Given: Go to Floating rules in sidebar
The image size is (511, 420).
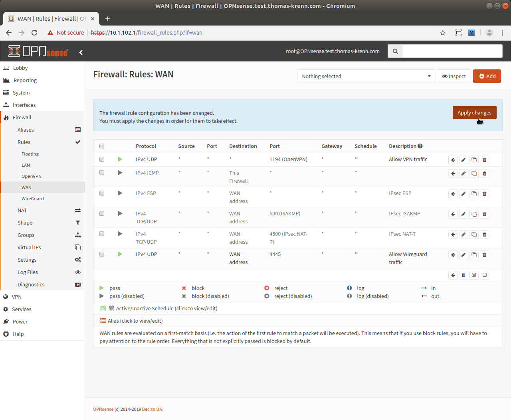Looking at the screenshot, I should coord(30,154).
